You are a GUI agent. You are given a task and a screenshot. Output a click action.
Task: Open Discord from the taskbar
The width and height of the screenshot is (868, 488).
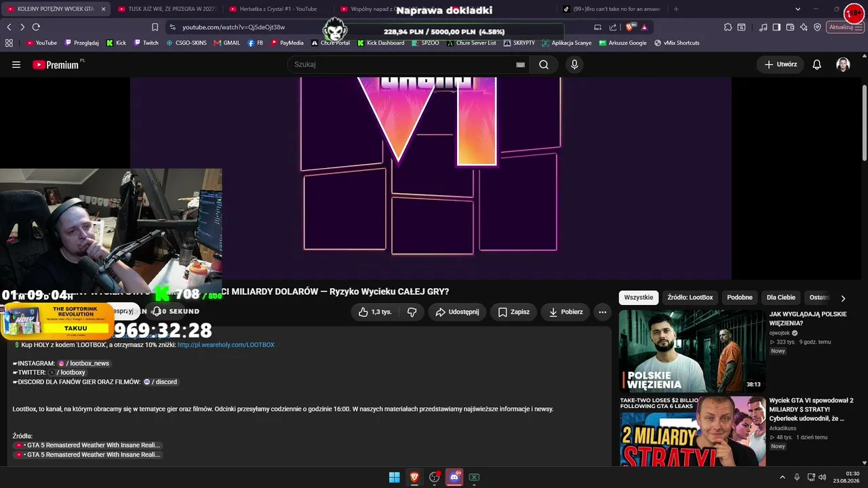coord(454,477)
